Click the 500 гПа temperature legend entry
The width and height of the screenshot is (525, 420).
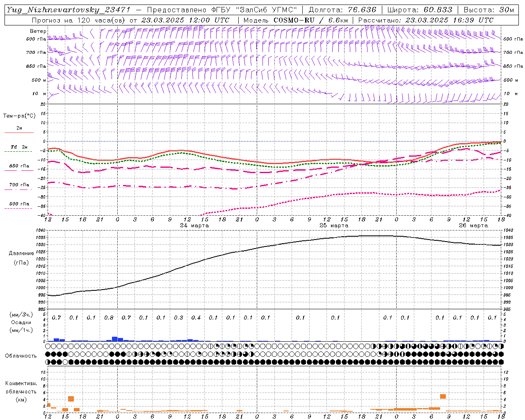point(19,204)
